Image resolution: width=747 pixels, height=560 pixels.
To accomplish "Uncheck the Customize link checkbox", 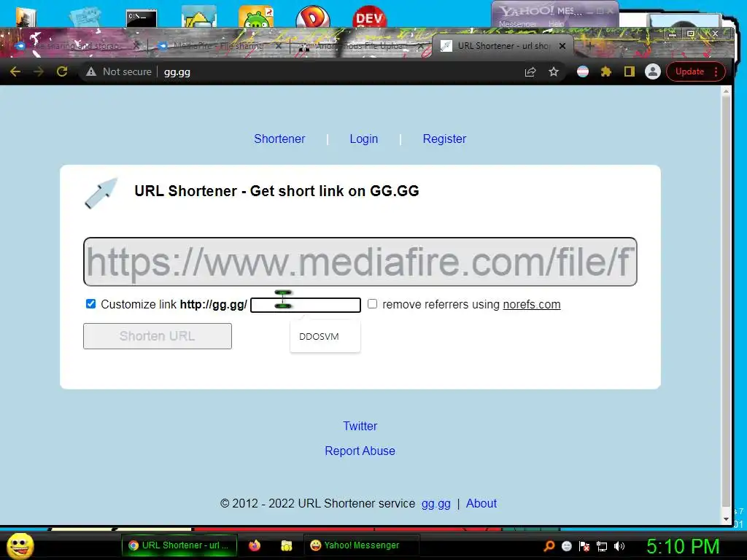I will [x=90, y=304].
